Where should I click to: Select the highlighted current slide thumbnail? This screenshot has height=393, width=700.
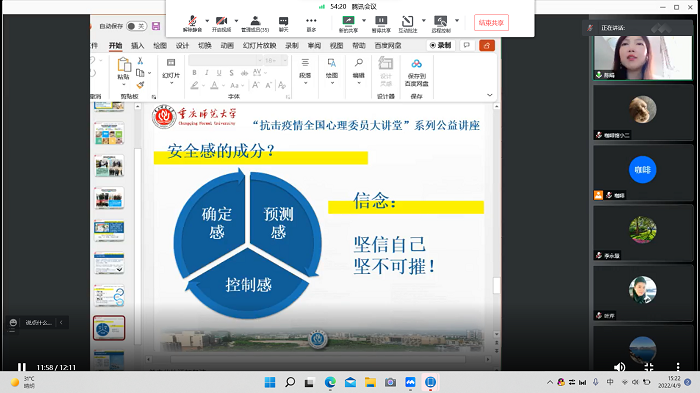pos(109,328)
